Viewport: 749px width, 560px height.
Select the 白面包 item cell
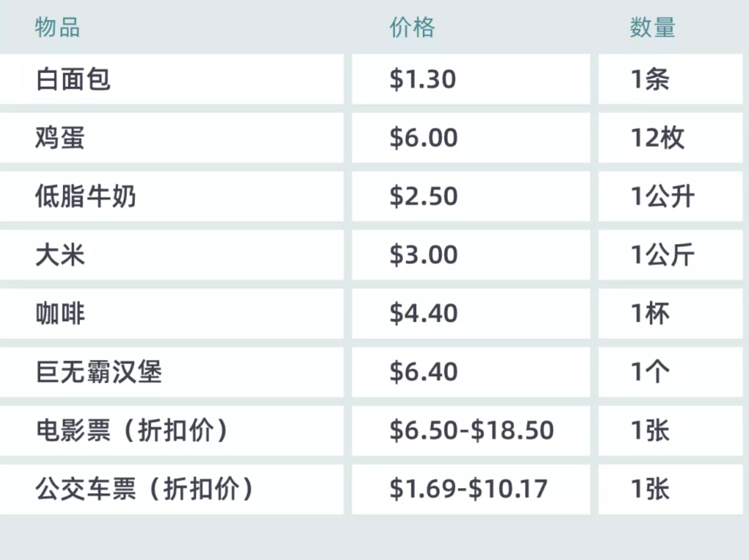point(73,80)
